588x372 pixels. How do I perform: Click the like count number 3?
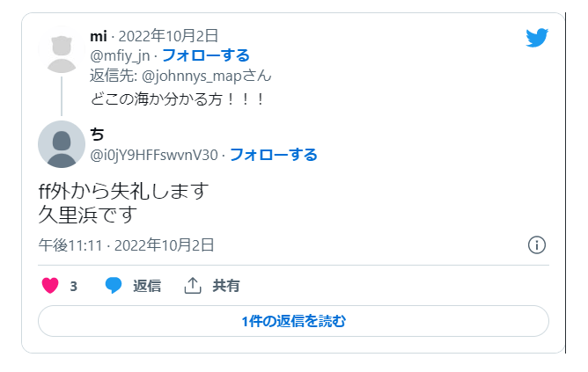pos(74,286)
